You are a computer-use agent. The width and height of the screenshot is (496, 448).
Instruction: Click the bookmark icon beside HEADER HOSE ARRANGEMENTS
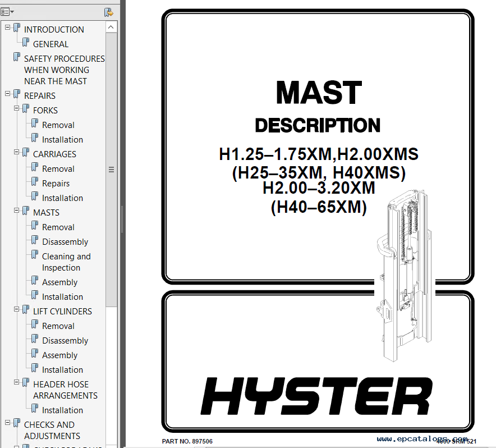(26, 382)
